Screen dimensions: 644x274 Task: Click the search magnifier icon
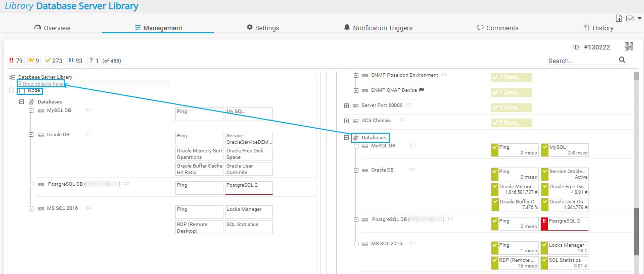tap(622, 60)
